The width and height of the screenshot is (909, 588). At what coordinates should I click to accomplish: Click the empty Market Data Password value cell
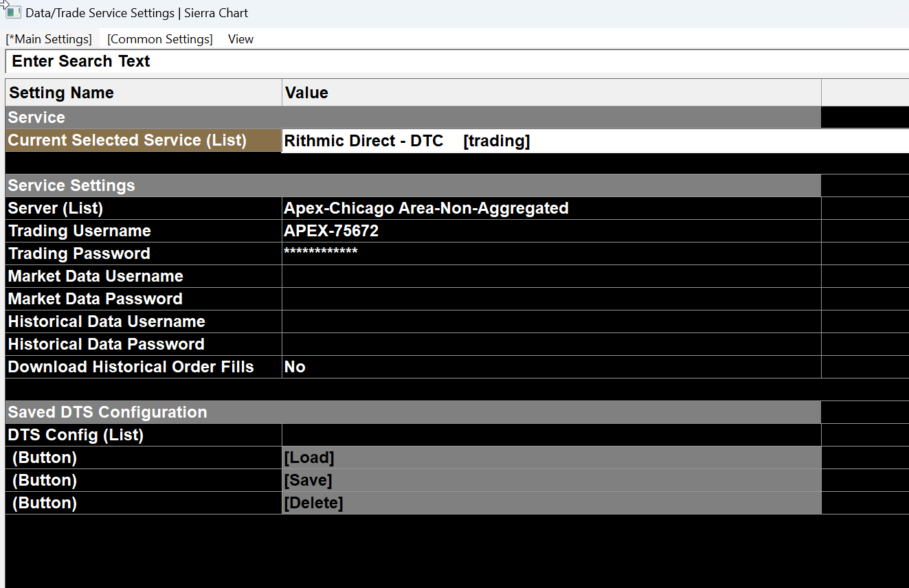[x=551, y=299]
